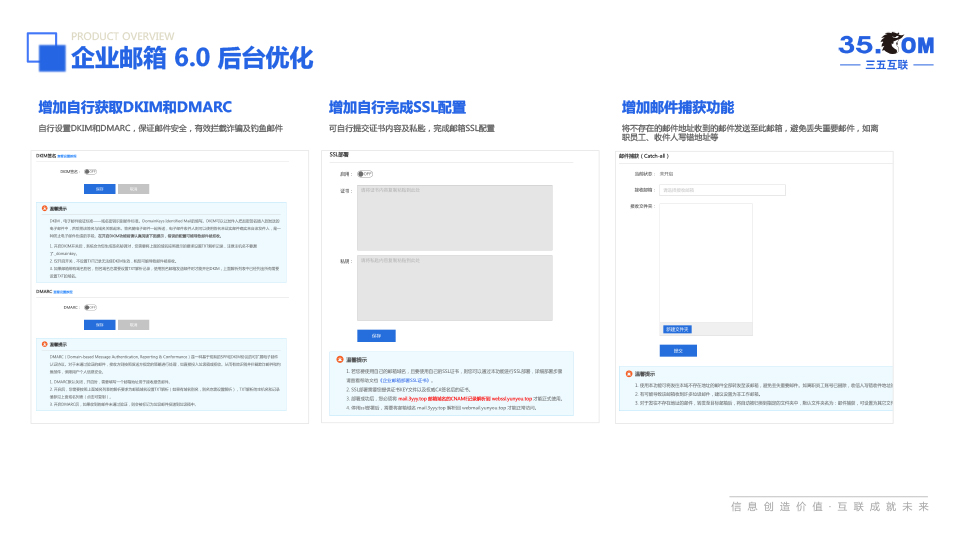960x540 pixels.
Task: Click the Catch-all receiving mailbox input field
Action: 722,190
